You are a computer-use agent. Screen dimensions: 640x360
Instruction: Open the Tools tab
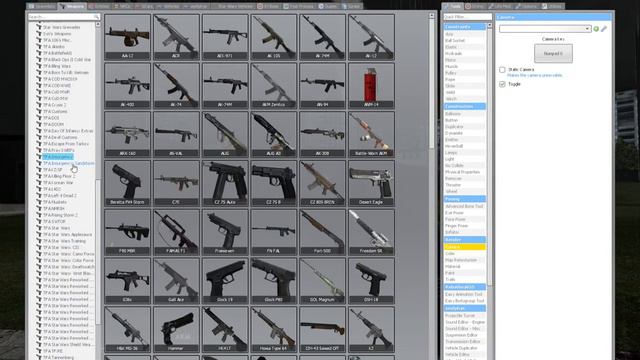pyautogui.click(x=453, y=7)
